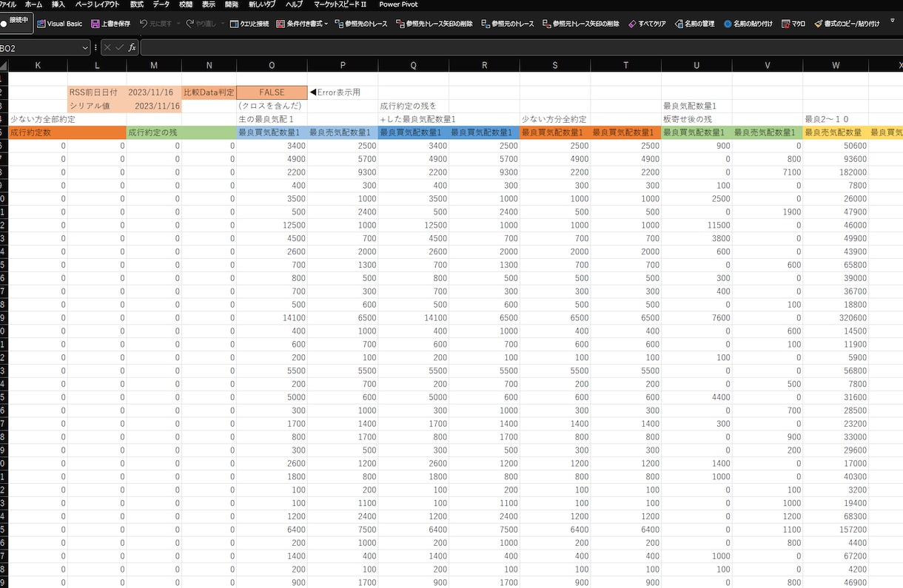Select the cell containing 182000
This screenshot has height=588, width=903.
point(836,172)
